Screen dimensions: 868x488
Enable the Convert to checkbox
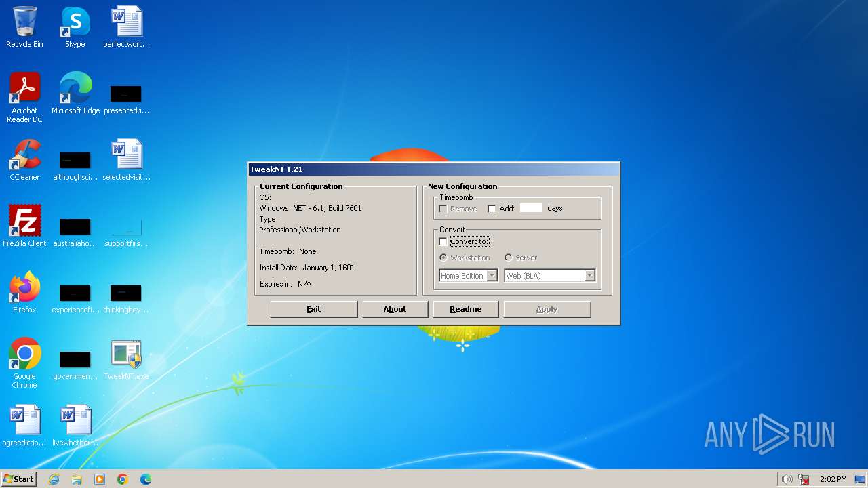coord(443,241)
